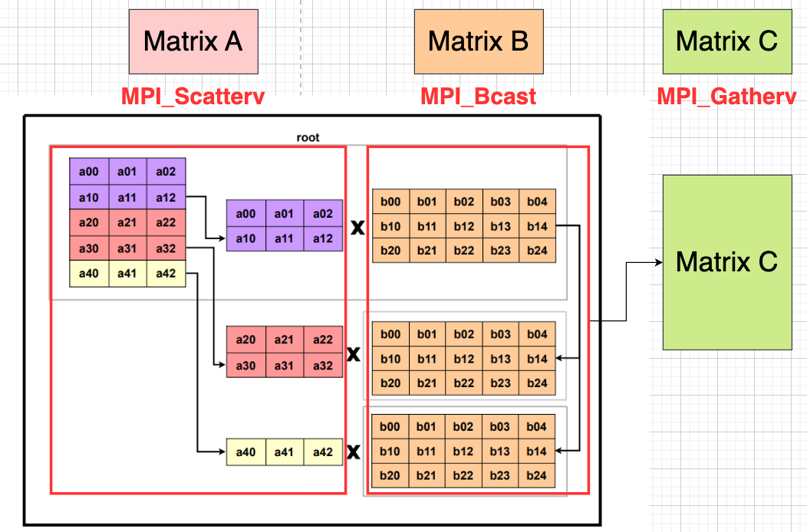Select the middle multiplication X symbol
The height and width of the screenshot is (532, 807).
(x=354, y=354)
